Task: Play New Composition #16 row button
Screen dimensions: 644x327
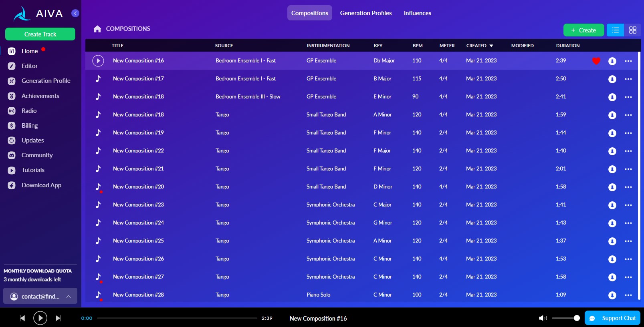Action: pyautogui.click(x=98, y=61)
